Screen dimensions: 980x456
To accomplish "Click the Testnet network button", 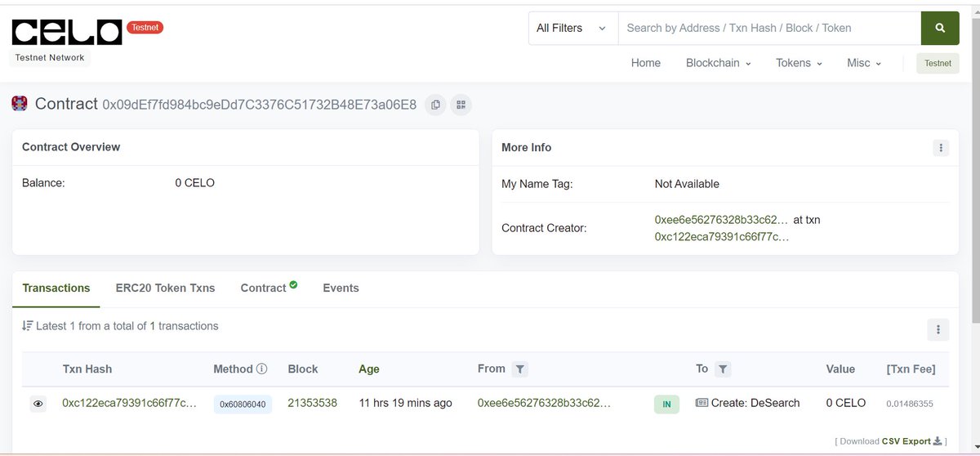I will [938, 63].
